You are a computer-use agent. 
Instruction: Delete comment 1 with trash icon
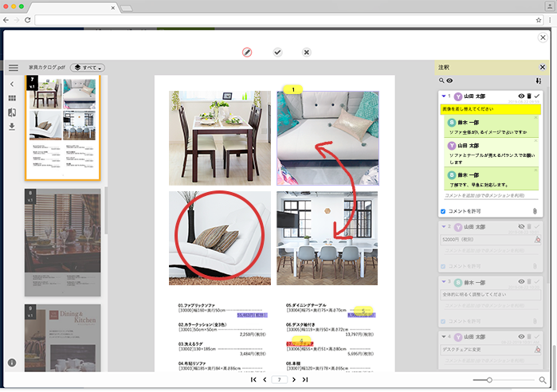[x=529, y=96]
